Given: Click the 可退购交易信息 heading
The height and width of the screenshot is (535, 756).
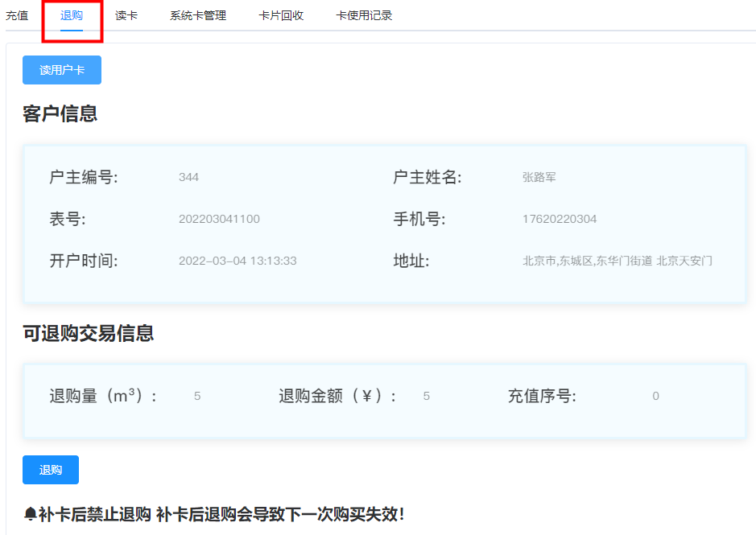Looking at the screenshot, I should (x=89, y=333).
